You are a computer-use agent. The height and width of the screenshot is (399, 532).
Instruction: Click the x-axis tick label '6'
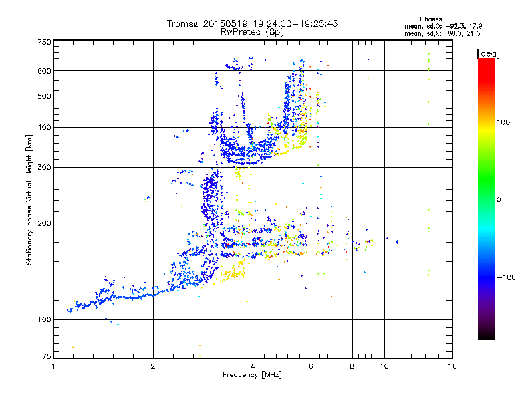pos(311,366)
